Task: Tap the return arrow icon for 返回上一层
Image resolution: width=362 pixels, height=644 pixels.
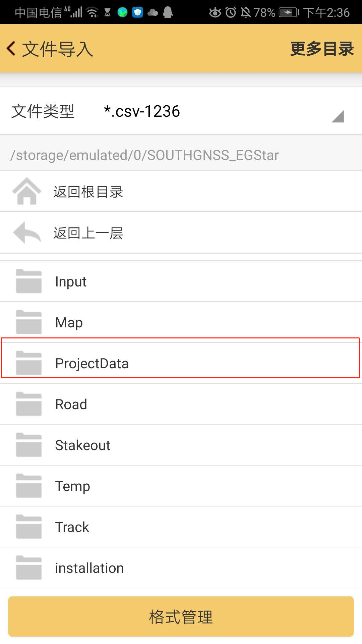Action: 27,233
